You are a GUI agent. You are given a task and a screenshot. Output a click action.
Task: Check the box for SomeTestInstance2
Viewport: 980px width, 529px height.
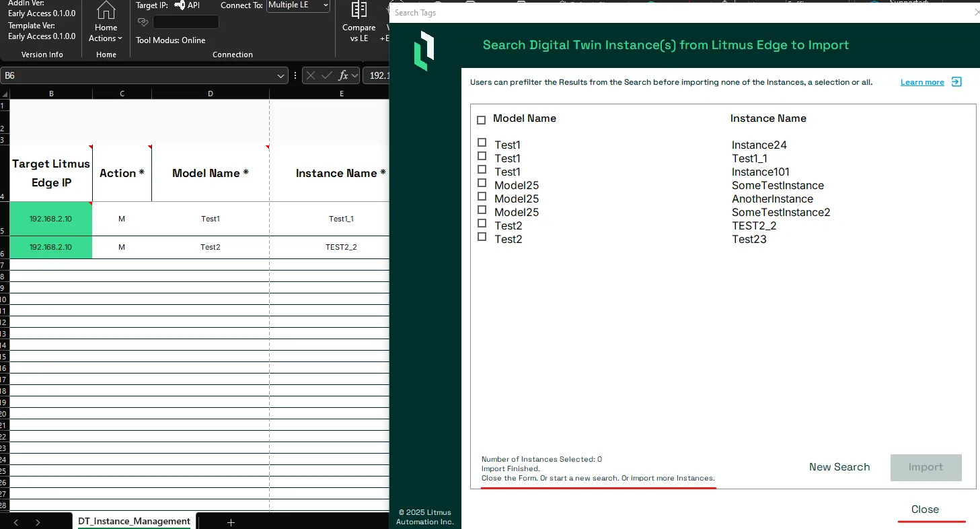(482, 210)
